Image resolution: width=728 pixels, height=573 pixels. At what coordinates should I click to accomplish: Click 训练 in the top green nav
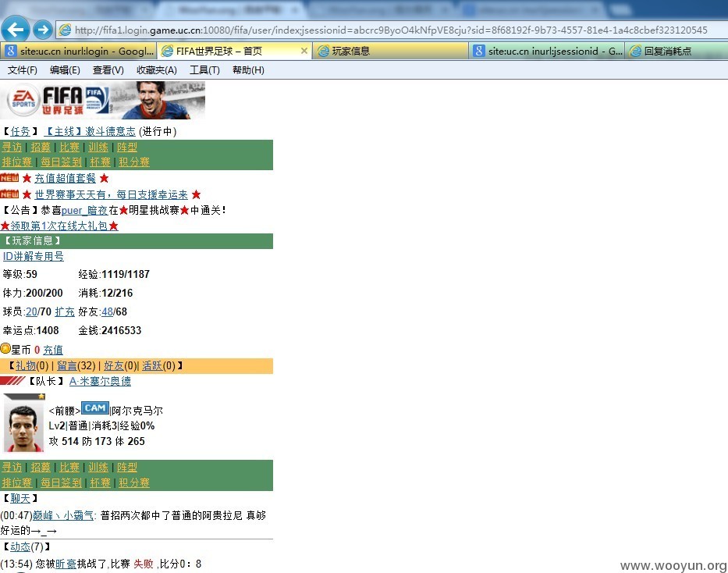pyautogui.click(x=98, y=148)
